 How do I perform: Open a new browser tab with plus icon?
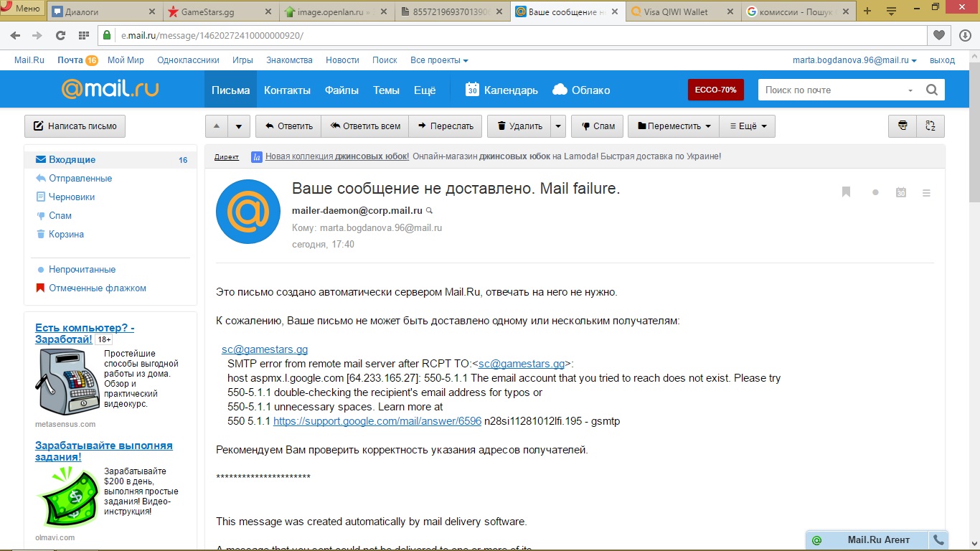pos(867,11)
